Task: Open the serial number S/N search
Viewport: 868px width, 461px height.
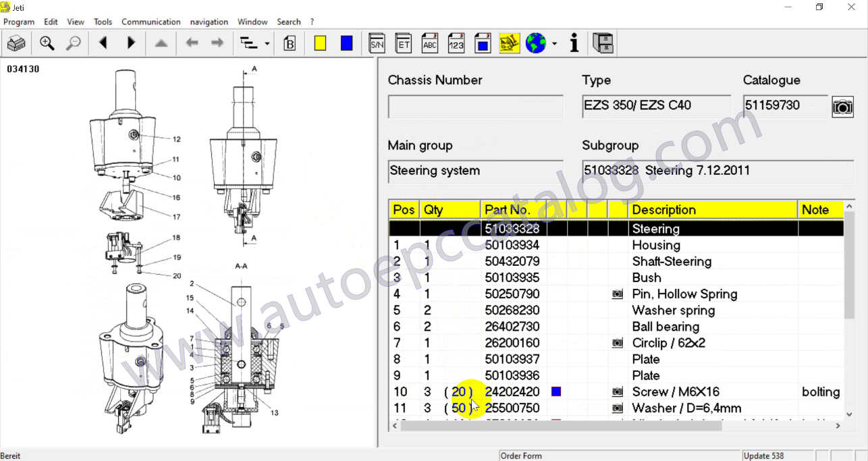Action: click(376, 43)
